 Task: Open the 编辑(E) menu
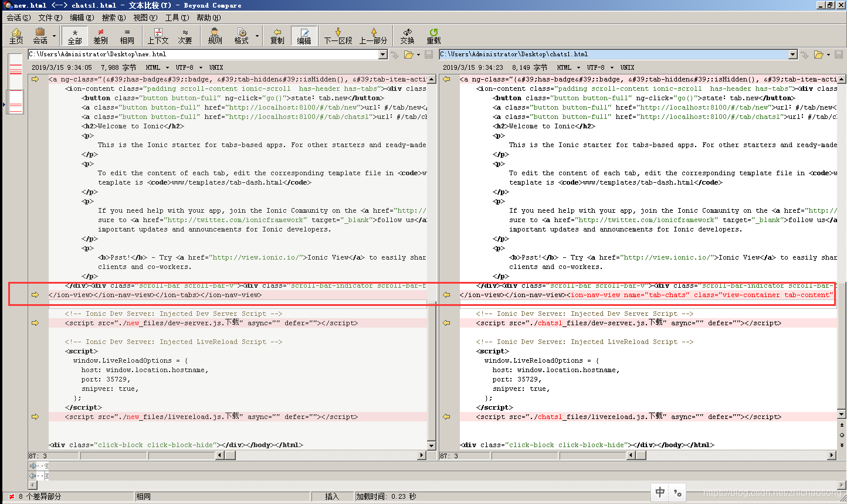click(x=82, y=18)
